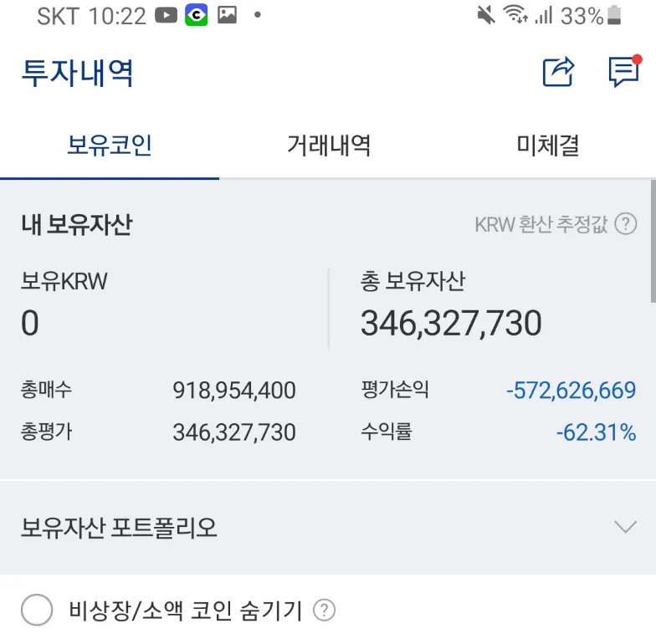Tap the 총 보유자산 amount 346,327,730
This screenshot has width=656, height=644.
pos(451,324)
